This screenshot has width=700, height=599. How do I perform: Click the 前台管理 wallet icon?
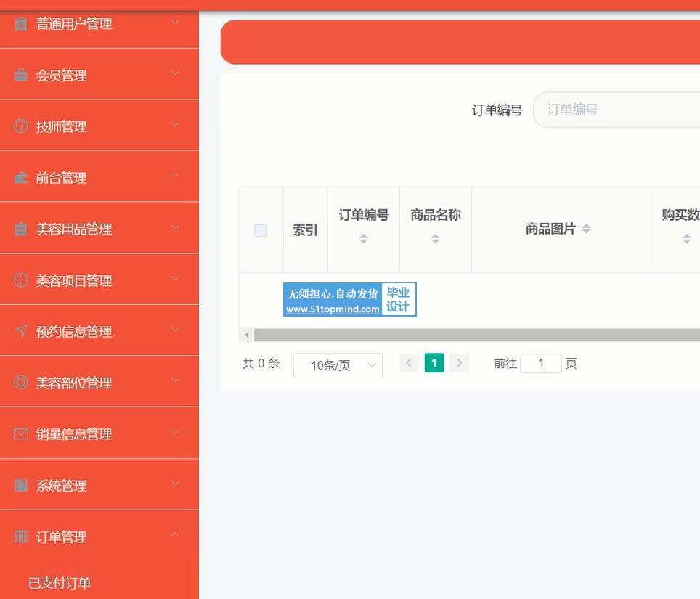click(x=20, y=178)
